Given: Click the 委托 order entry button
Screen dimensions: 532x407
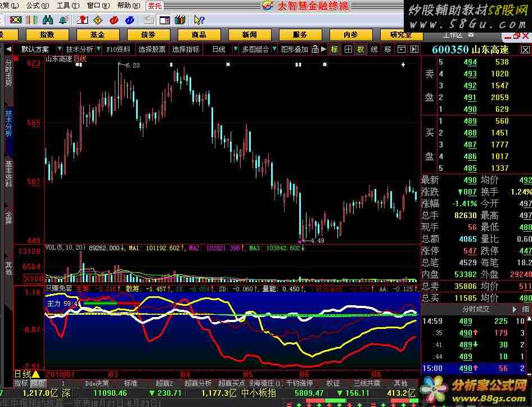Looking at the screenshot, I should coord(155,6).
